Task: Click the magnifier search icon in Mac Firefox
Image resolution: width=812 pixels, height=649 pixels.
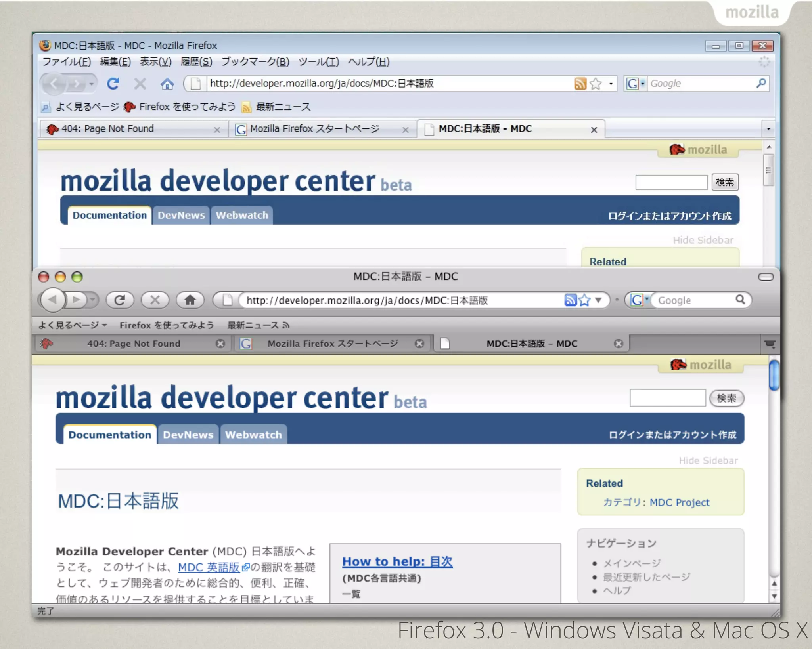Action: 740,300
